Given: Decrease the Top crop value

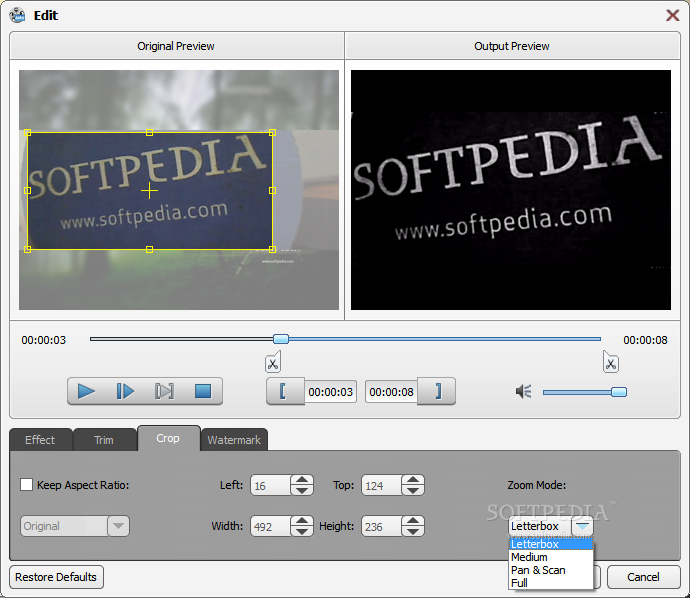Looking at the screenshot, I should point(413,490).
